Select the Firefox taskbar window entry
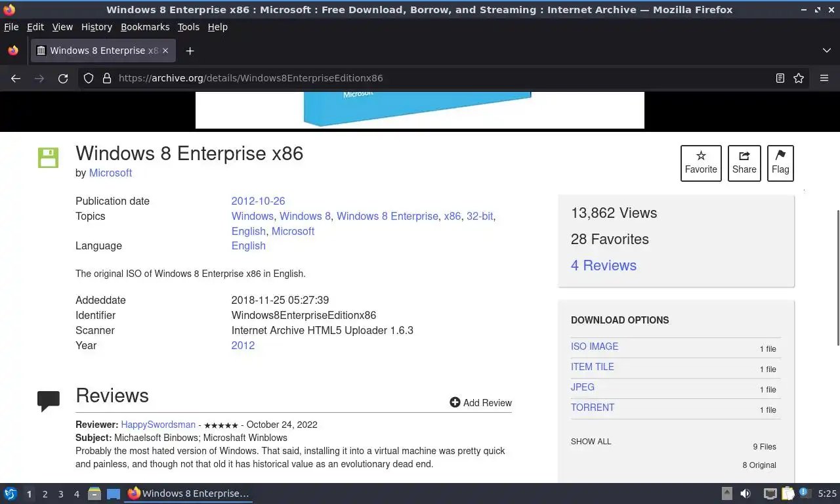The height and width of the screenshot is (504, 840). coord(188,493)
